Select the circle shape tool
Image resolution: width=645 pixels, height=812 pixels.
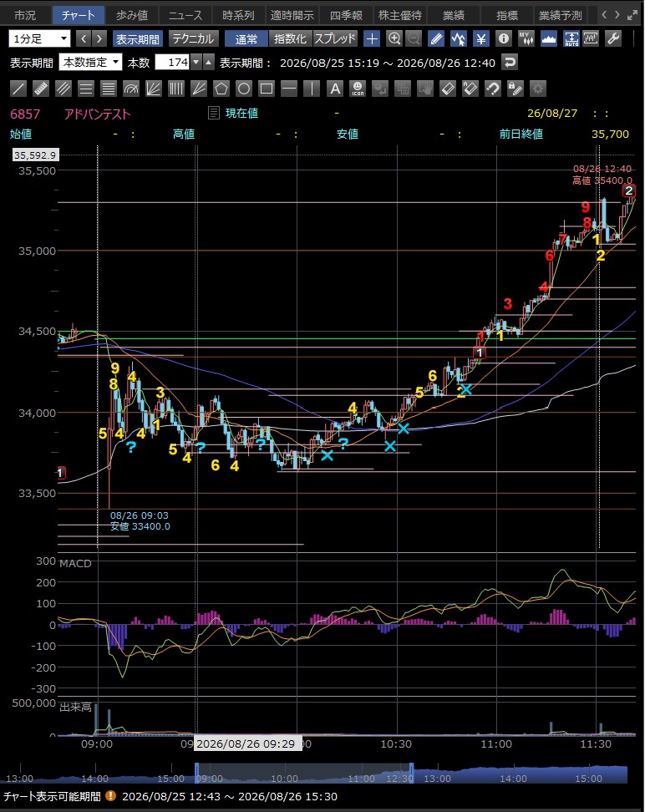pyautogui.click(x=244, y=89)
